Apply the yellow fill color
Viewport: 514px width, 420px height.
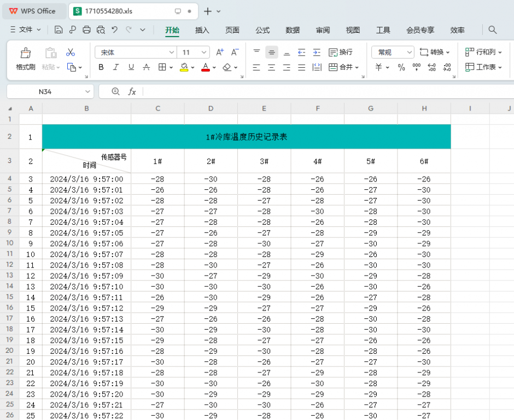(x=184, y=67)
